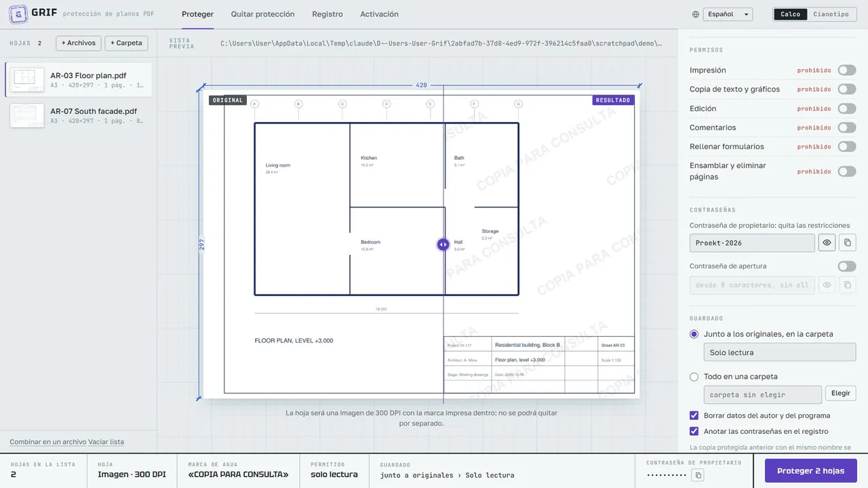This screenshot has width=868, height=488.
Task: Click the copy icon beside the opening password field
Action: [x=847, y=285]
